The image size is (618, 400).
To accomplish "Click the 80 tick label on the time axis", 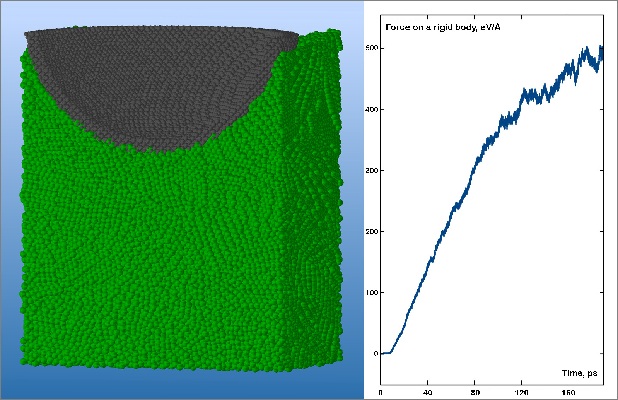I will [476, 392].
